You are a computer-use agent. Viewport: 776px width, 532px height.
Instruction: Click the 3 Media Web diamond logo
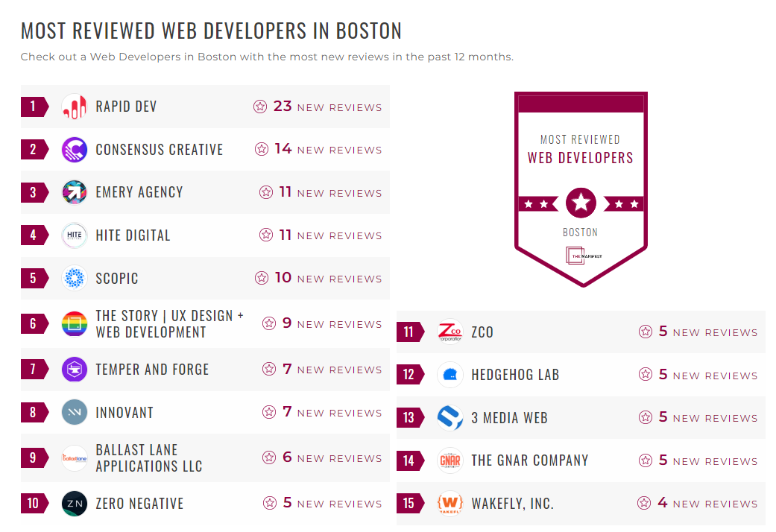(x=450, y=417)
